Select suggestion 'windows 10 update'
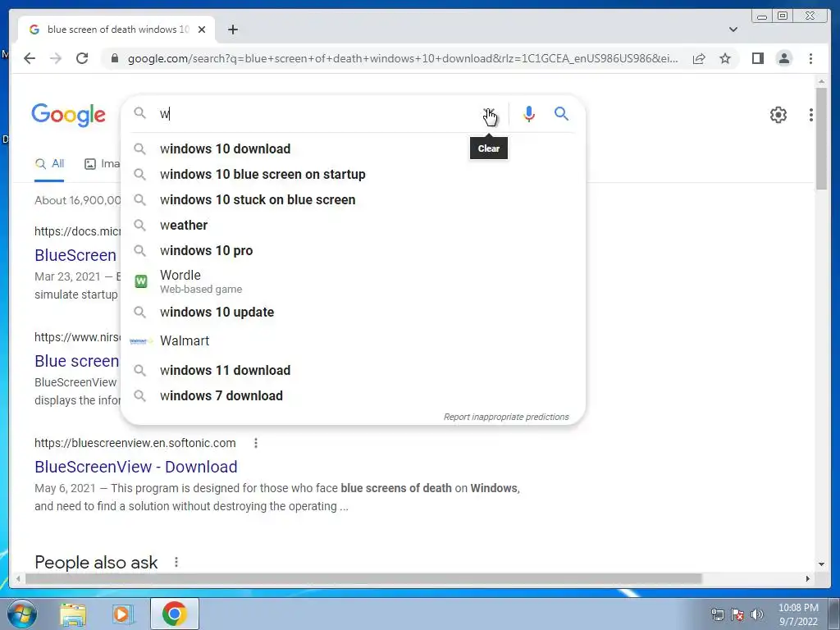 click(354, 313)
